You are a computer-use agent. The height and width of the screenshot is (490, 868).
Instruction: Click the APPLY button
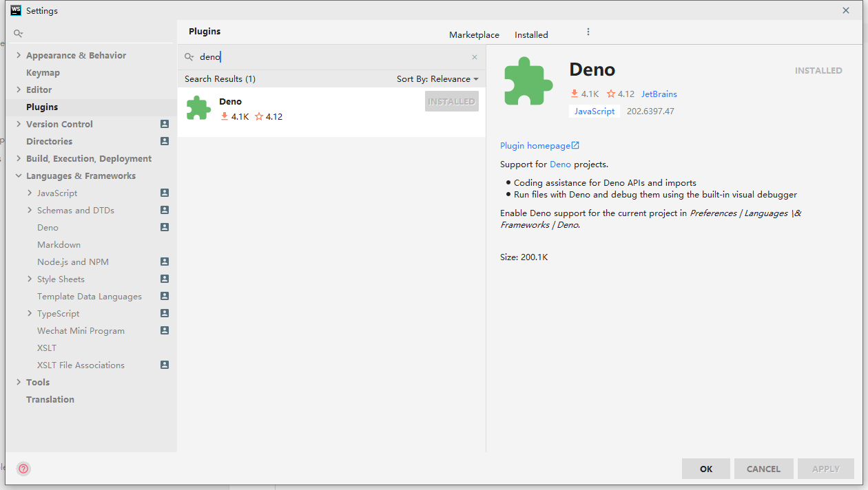(x=826, y=469)
